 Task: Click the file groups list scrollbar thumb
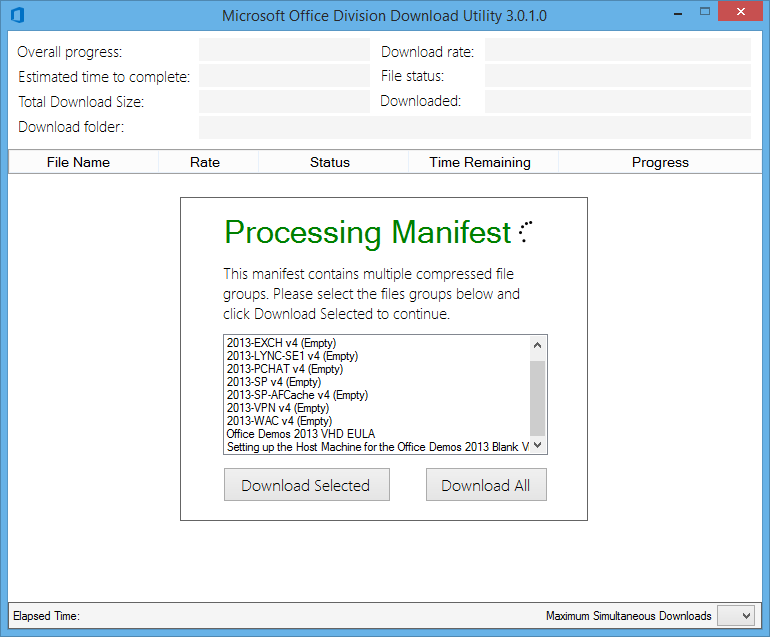click(538, 398)
